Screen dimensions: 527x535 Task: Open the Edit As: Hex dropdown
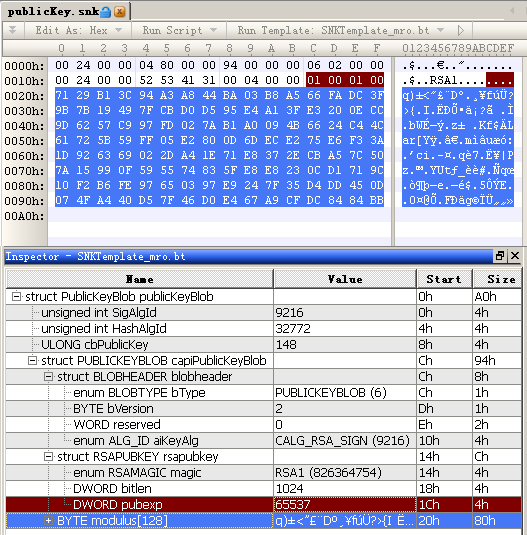[78, 30]
